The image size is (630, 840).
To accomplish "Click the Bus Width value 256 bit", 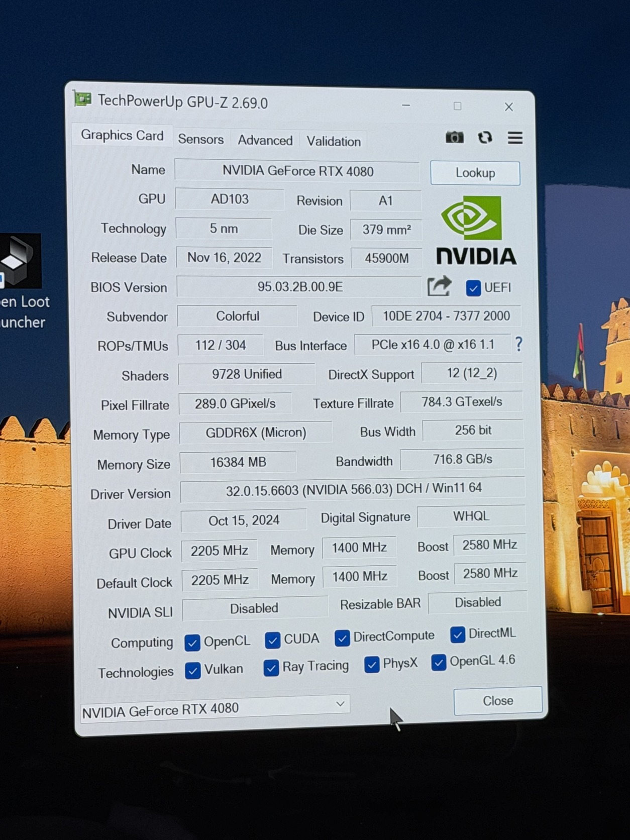I will pyautogui.click(x=473, y=431).
